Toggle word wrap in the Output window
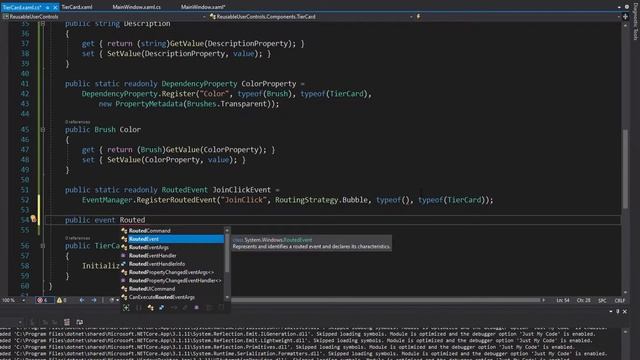 click(80, 322)
